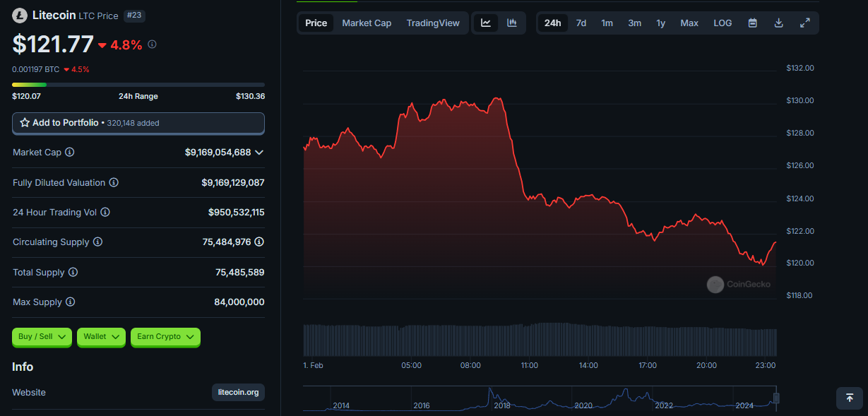Click the 24h Range progress bar

[x=138, y=85]
